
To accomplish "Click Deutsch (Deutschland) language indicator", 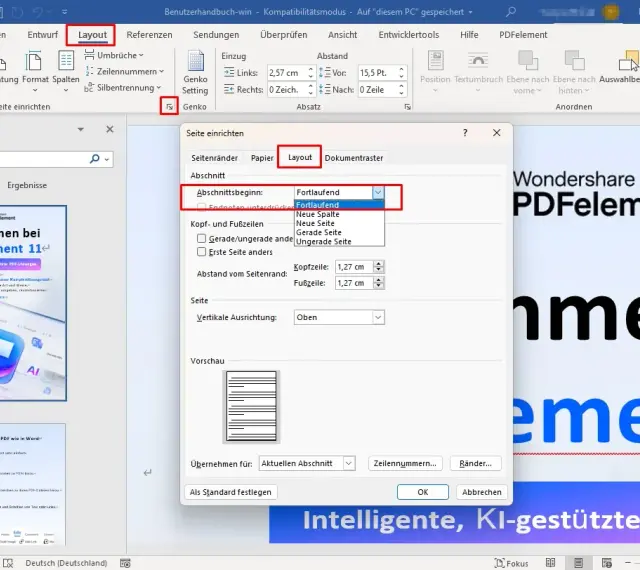I will click(66, 563).
